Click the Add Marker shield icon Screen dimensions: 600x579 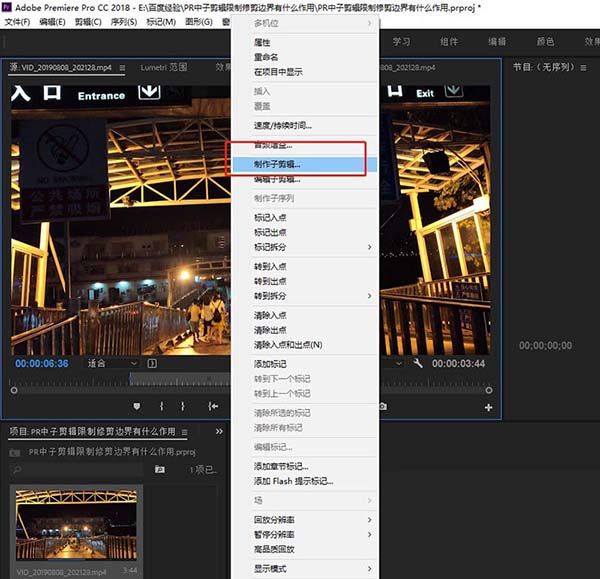pos(137,406)
